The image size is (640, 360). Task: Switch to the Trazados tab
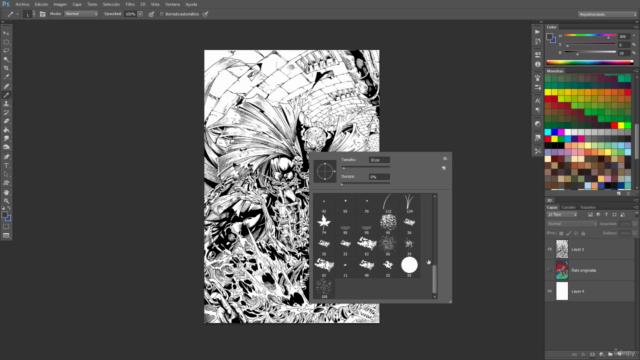click(x=588, y=207)
